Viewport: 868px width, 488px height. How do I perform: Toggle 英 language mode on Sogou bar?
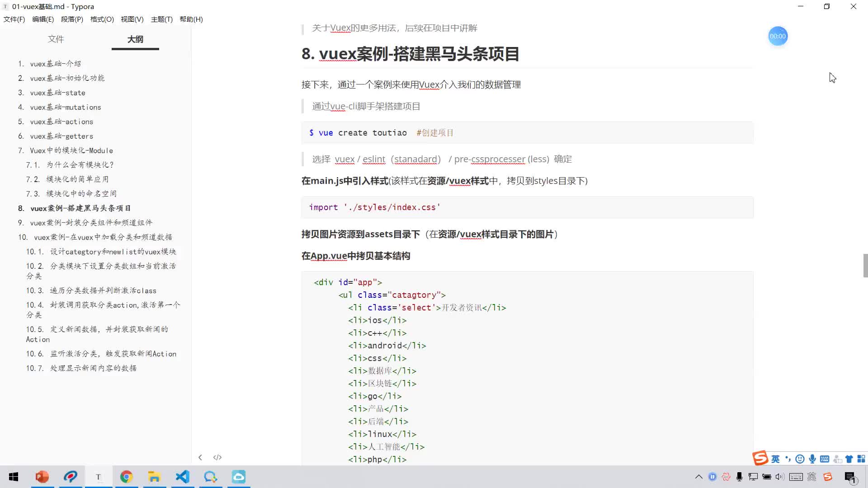pyautogui.click(x=775, y=459)
